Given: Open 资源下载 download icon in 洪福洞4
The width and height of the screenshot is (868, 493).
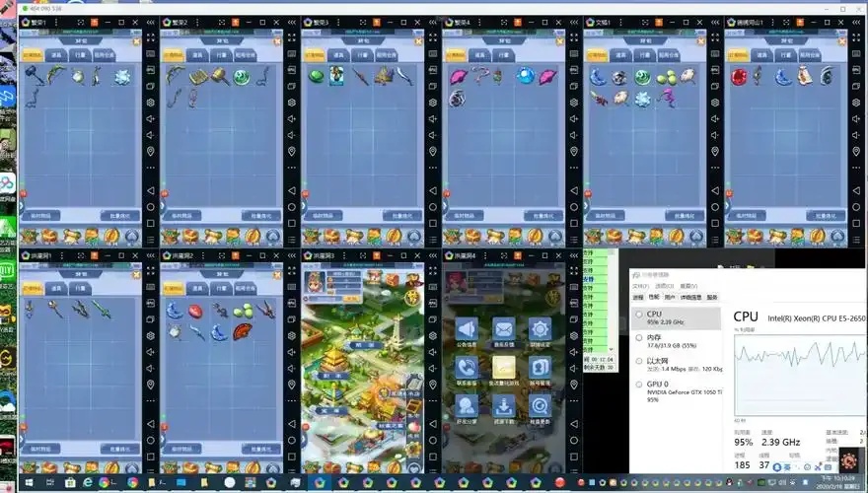Looking at the screenshot, I should tap(503, 406).
